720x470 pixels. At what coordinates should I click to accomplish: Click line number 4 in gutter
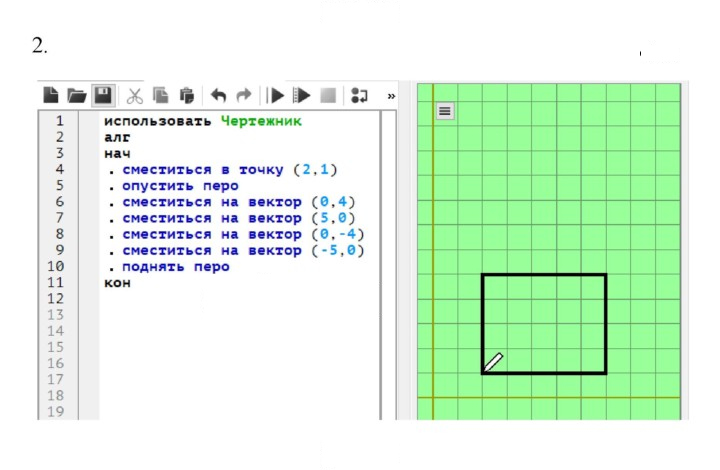coord(60,169)
